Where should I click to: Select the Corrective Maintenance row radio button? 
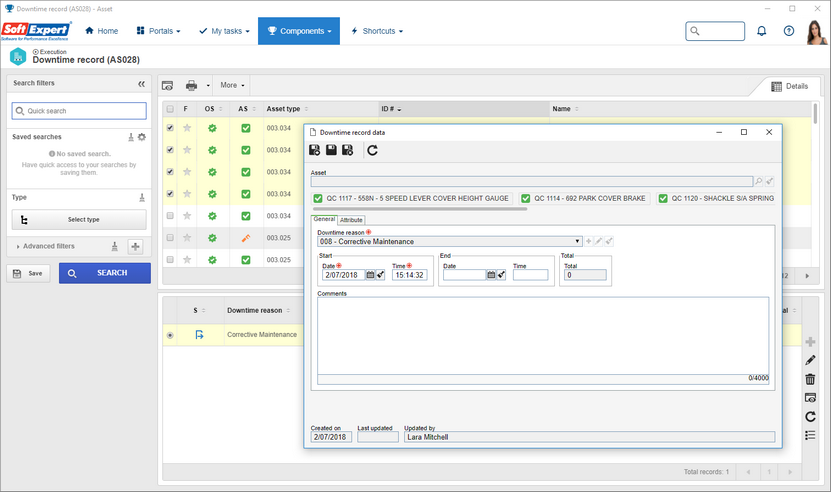170,335
